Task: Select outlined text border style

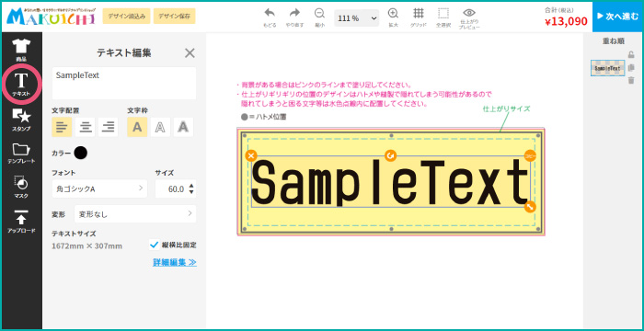Action: tap(160, 127)
